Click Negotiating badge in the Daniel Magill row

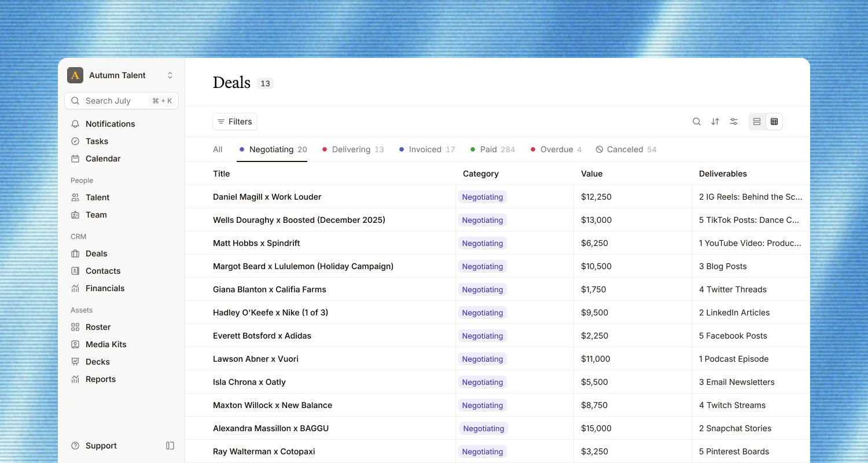(483, 197)
